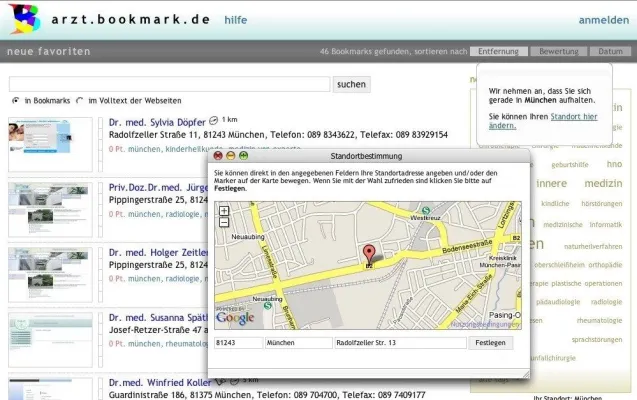Click 'rheumatologie' tag under Dr. Susanna Späth
Viewport: 637px width, 400px height.
click(x=186, y=344)
